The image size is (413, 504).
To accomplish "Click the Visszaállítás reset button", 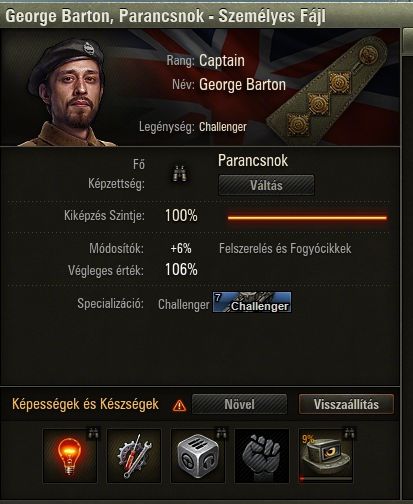I will pyautogui.click(x=346, y=404).
